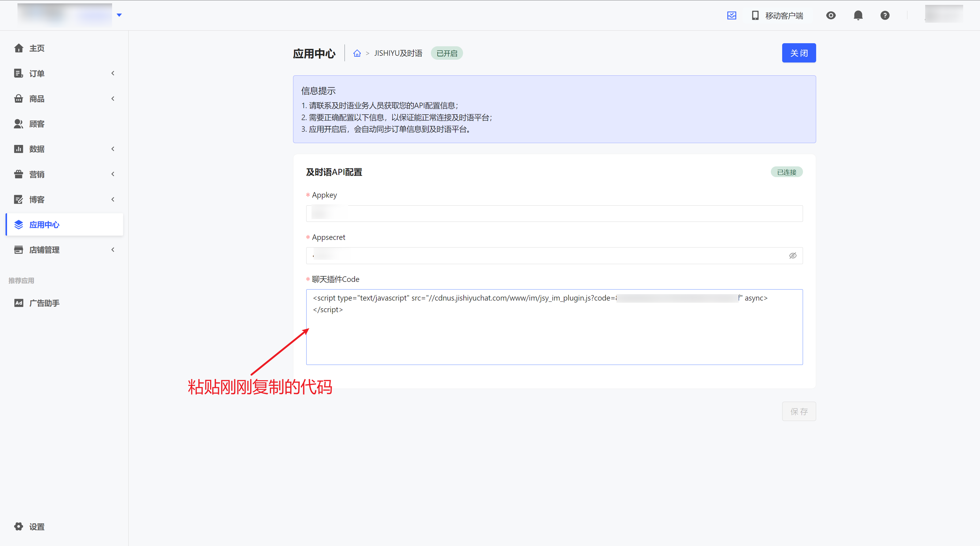This screenshot has height=546, width=980.
Task: Click the mobile phone icon in top bar
Action: click(x=755, y=15)
